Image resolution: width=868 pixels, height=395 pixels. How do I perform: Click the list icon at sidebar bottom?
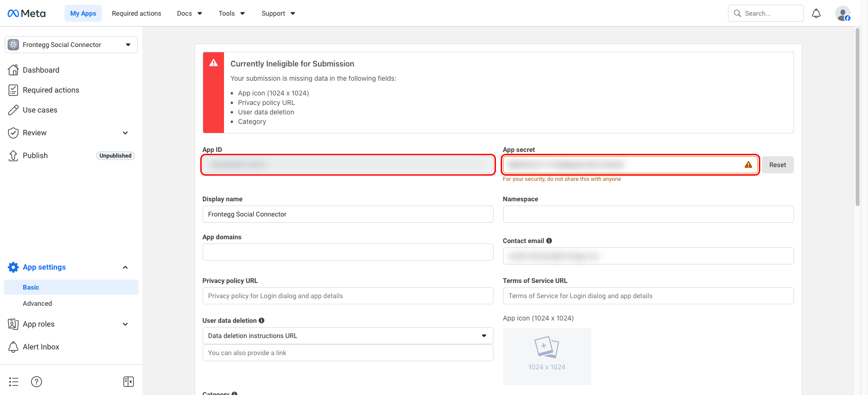14,382
